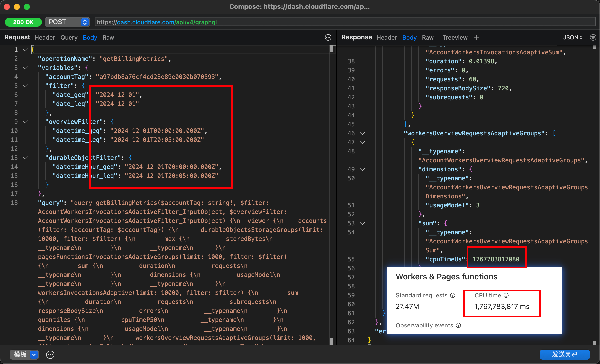Image resolution: width=600 pixels, height=364 pixels.
Task: Click the green window zoom button
Action: [27, 7]
